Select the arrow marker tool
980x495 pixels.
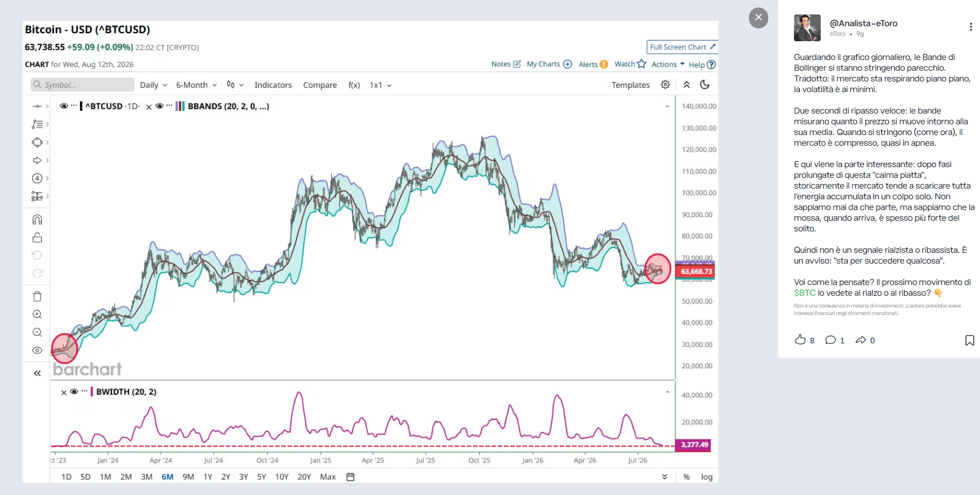(x=37, y=160)
